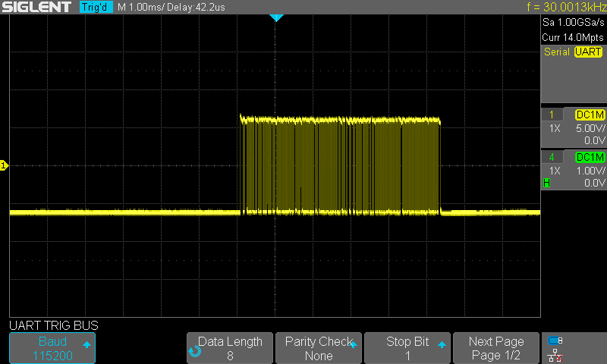
Task: Open the Parity Check None menu
Action: pos(319,348)
